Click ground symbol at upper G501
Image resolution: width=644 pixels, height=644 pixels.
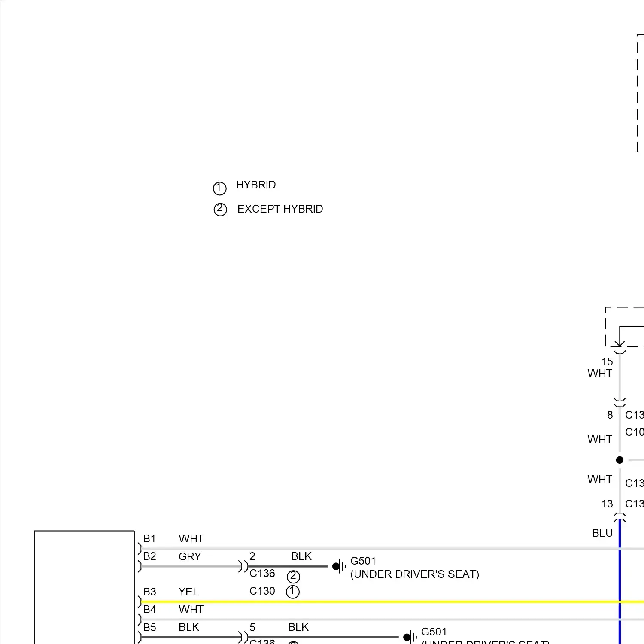339,566
